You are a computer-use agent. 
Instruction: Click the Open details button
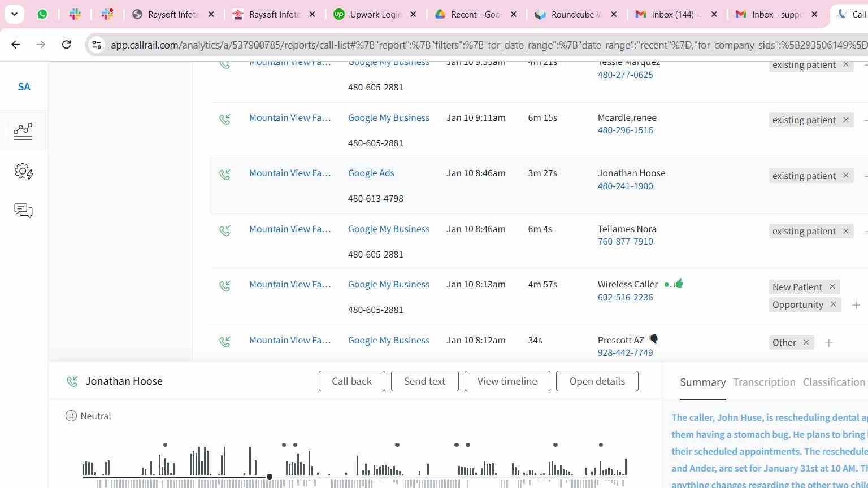[597, 381]
